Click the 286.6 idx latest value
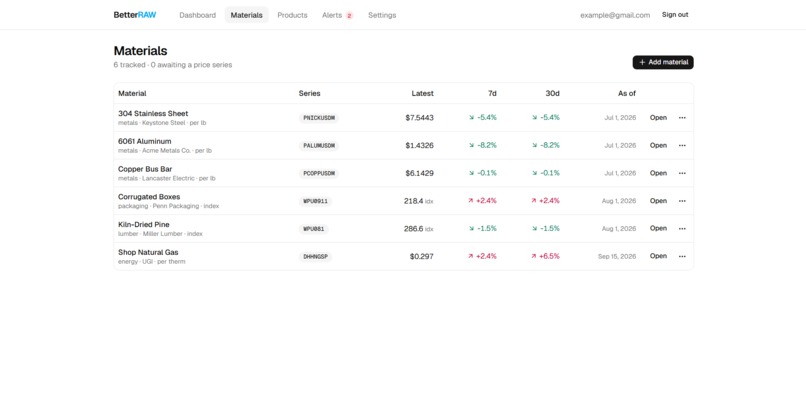The width and height of the screenshot is (806, 415). (x=418, y=229)
